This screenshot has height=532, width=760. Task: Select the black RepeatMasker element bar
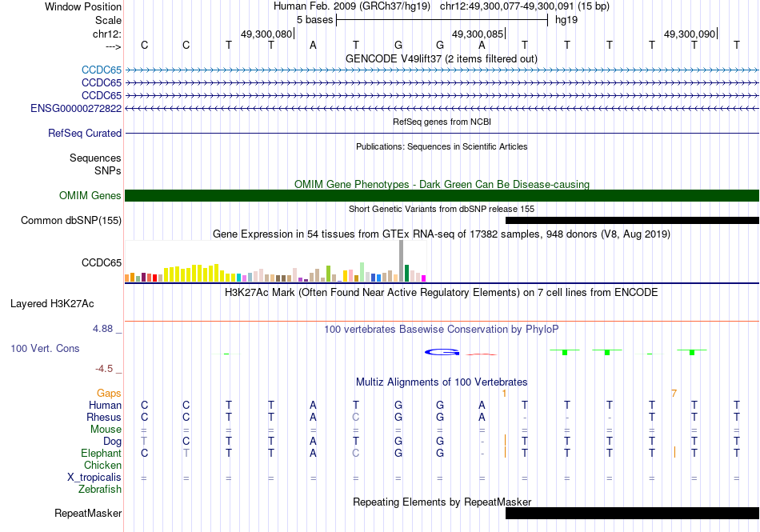pyautogui.click(x=632, y=513)
